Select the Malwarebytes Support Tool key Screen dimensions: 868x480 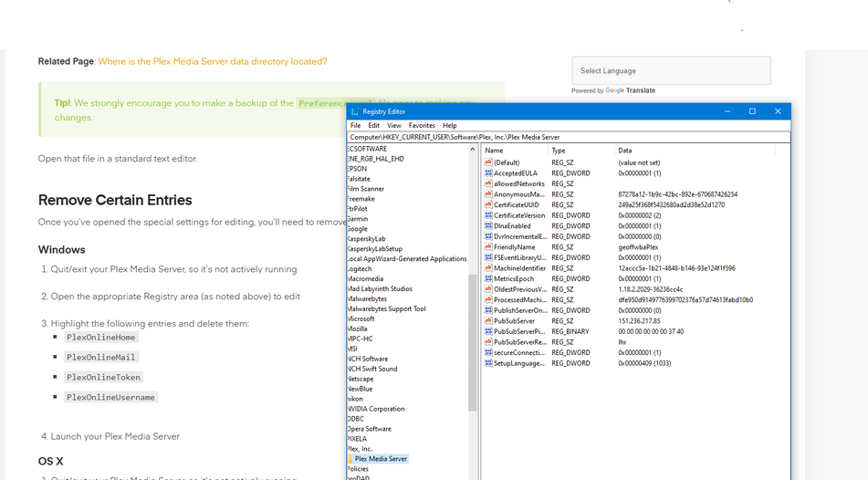(x=386, y=309)
